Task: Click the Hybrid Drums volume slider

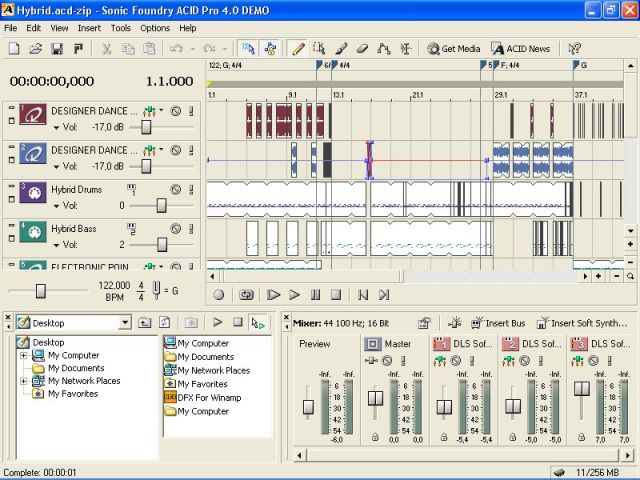Action: point(162,205)
